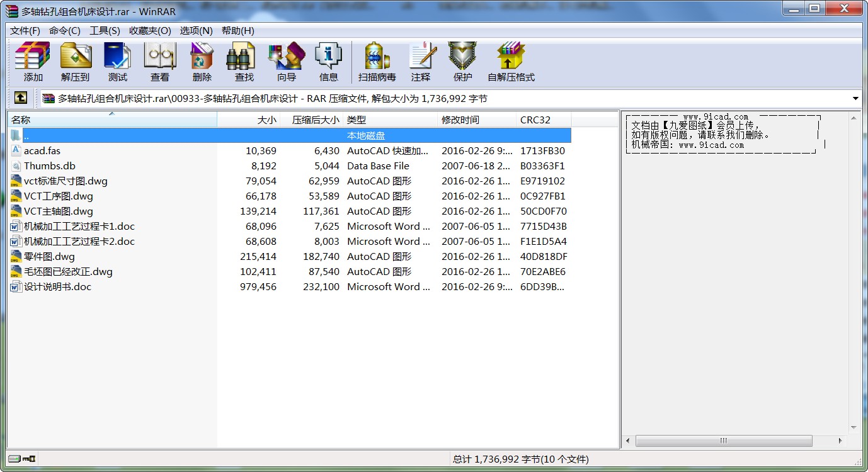
Task: Sort by 大小 column header
Action: tap(249, 120)
